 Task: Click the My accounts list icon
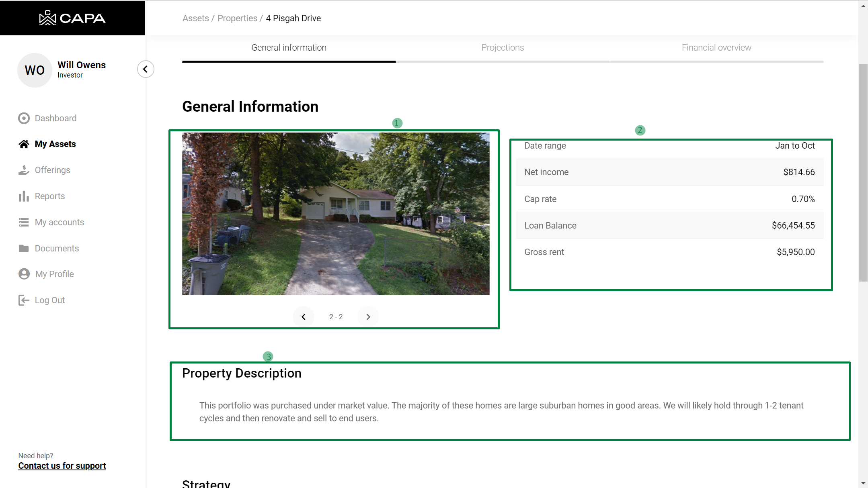(x=24, y=223)
